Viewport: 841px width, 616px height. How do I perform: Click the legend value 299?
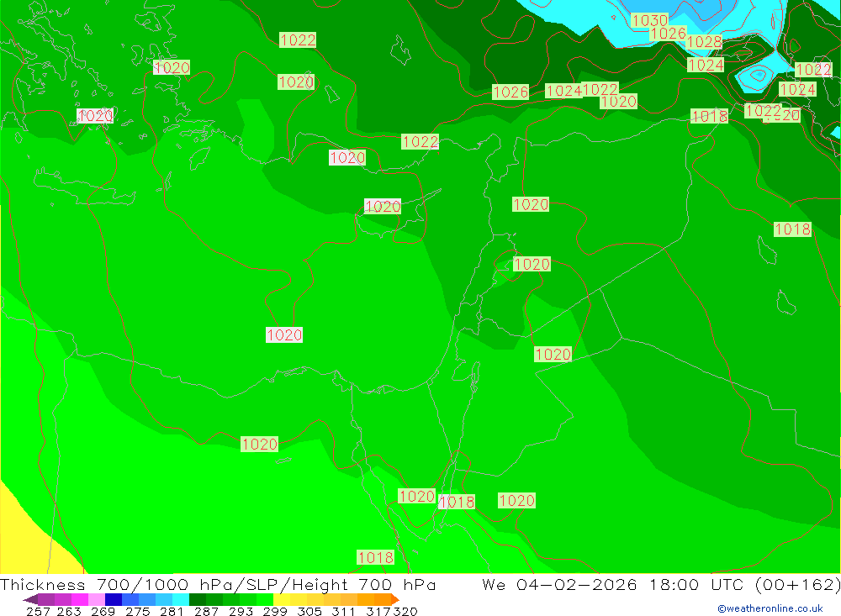pos(275,611)
